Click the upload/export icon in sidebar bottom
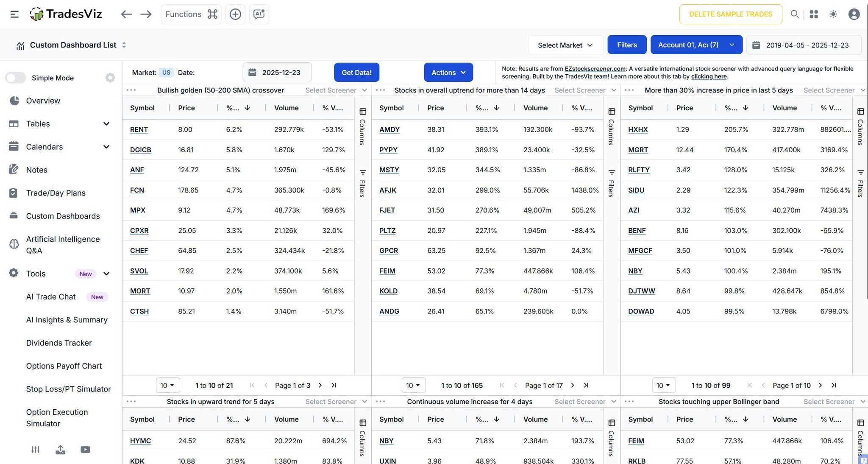The width and height of the screenshot is (868, 464). point(60,450)
